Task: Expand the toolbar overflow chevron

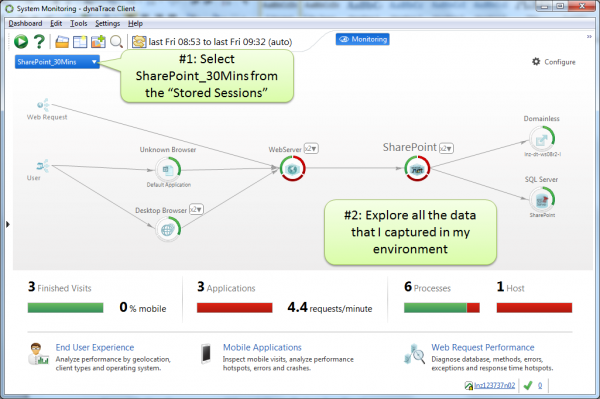Action: pyautogui.click(x=589, y=37)
